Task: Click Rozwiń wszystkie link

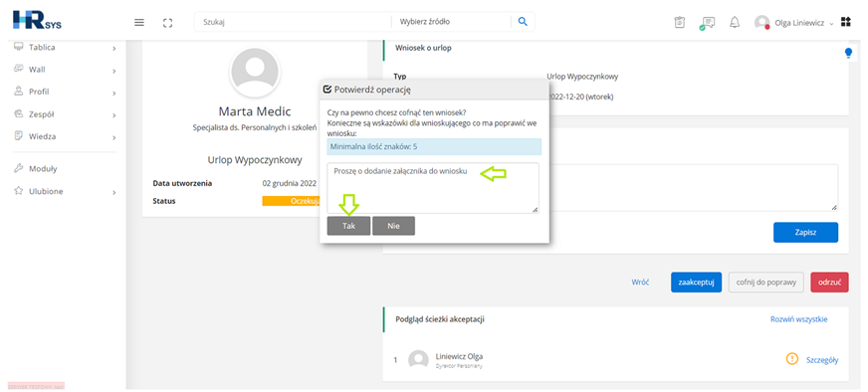Action: coord(798,319)
